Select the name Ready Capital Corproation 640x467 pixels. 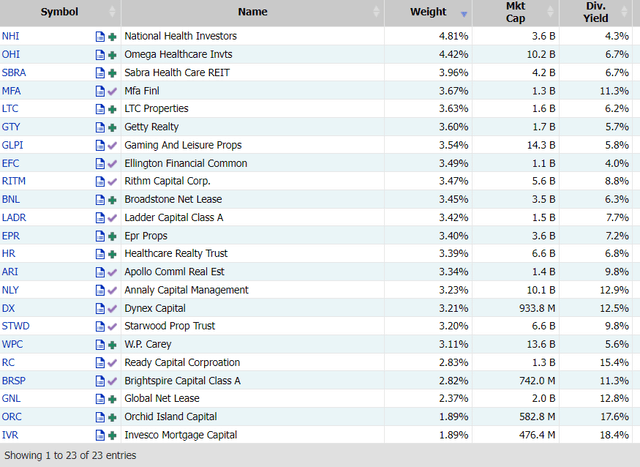pyautogui.click(x=182, y=362)
